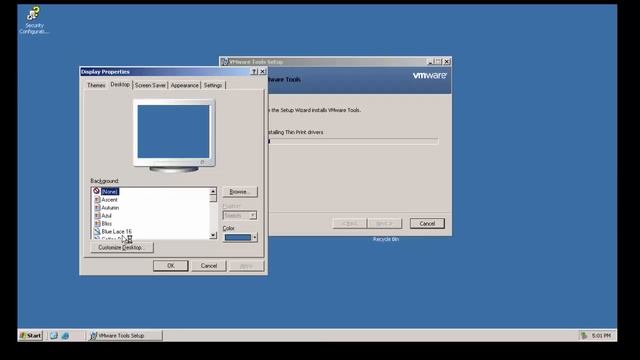The height and width of the screenshot is (360, 640).
Task: Activate the VMware Tools Setup taskbar button
Action: (124, 336)
